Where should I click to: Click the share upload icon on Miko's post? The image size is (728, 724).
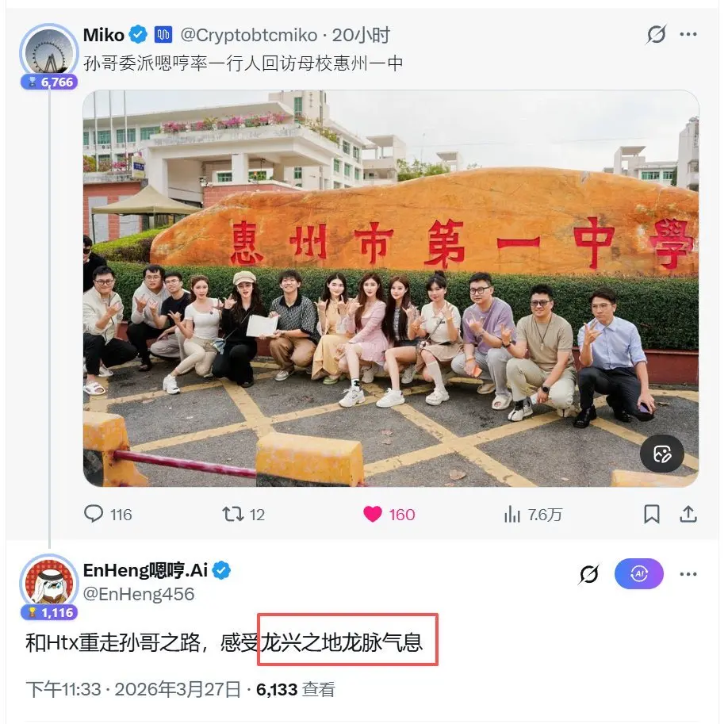click(688, 514)
